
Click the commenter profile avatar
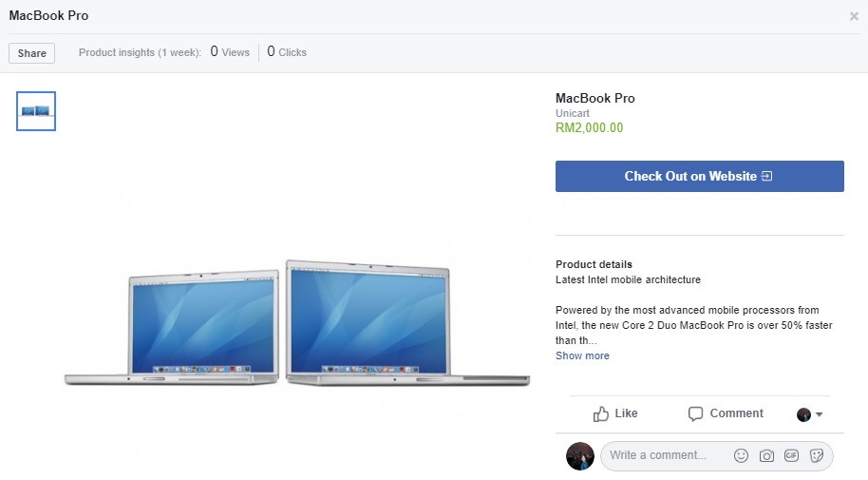pos(579,455)
